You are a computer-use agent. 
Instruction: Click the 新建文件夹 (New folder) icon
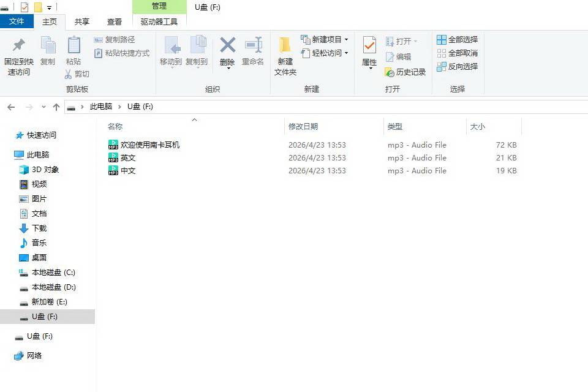pos(285,45)
